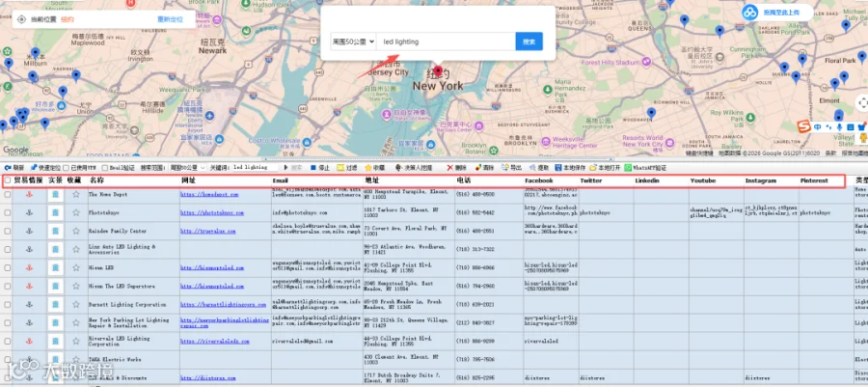Click the 导出 export toolbar icon
868x387 pixels.
click(504, 167)
